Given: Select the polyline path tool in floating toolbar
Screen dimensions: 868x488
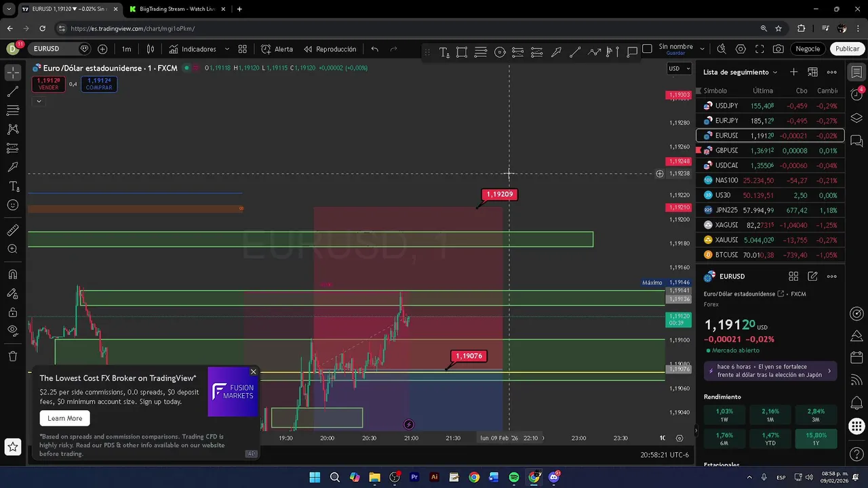Looking at the screenshot, I should coord(594,52).
